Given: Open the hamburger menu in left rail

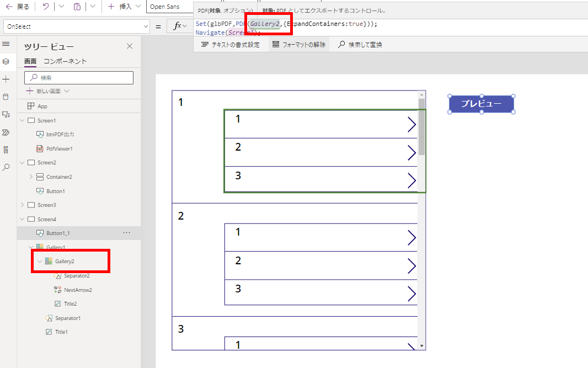Looking at the screenshot, I should [x=6, y=44].
